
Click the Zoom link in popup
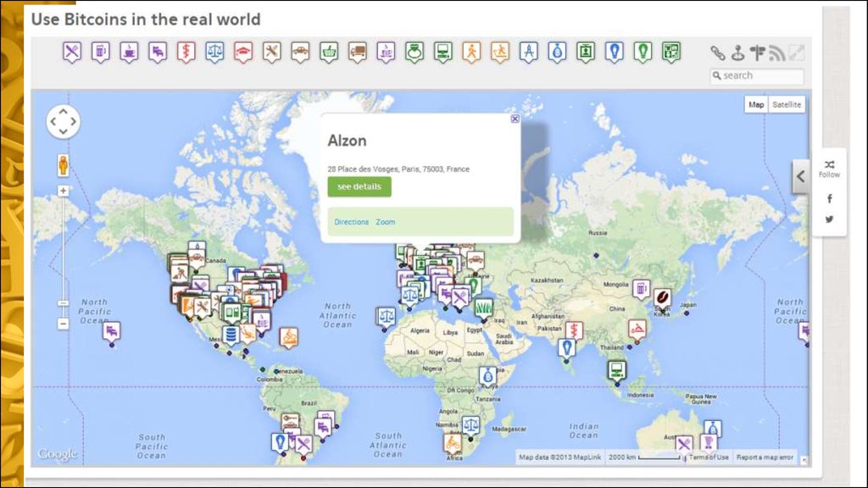tap(386, 222)
